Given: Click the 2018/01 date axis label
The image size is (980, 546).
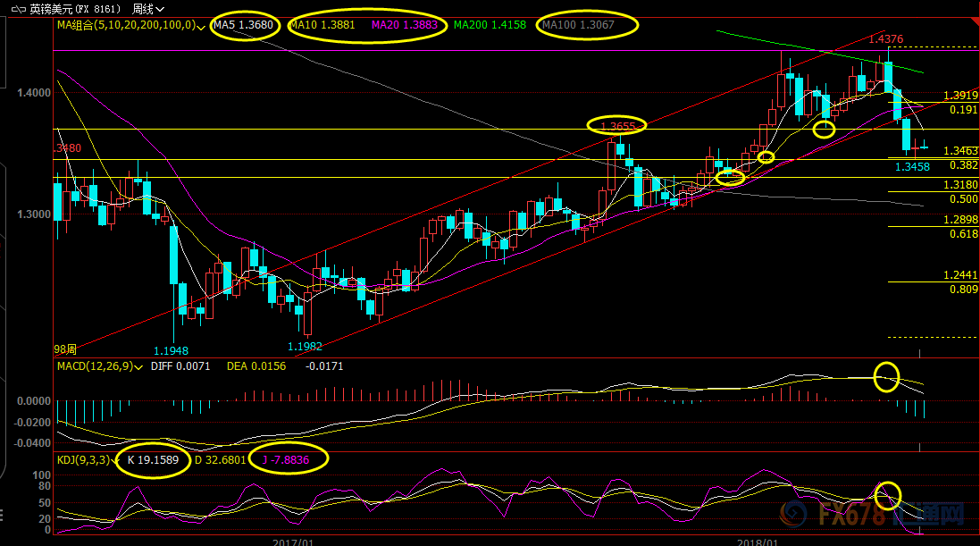Looking at the screenshot, I should pyautogui.click(x=756, y=541).
